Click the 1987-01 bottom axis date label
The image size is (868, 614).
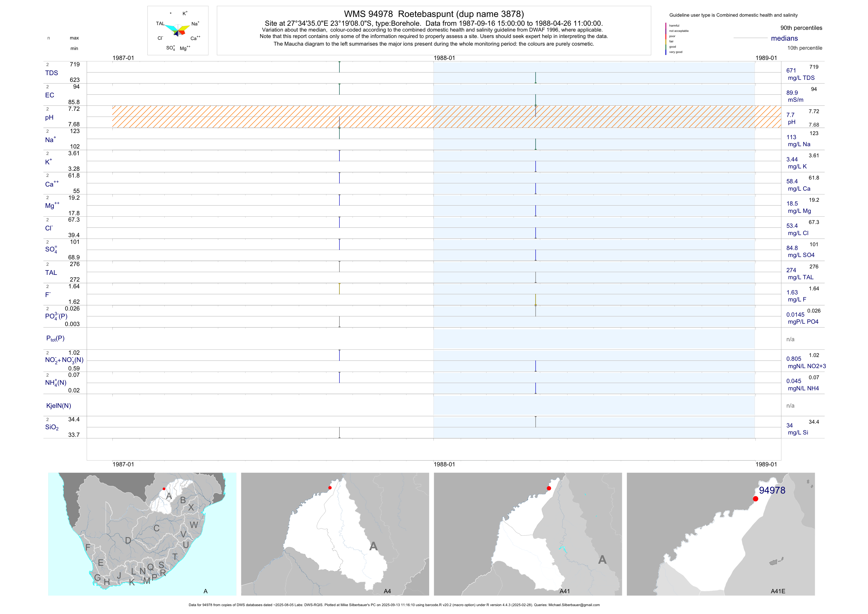pyautogui.click(x=123, y=464)
